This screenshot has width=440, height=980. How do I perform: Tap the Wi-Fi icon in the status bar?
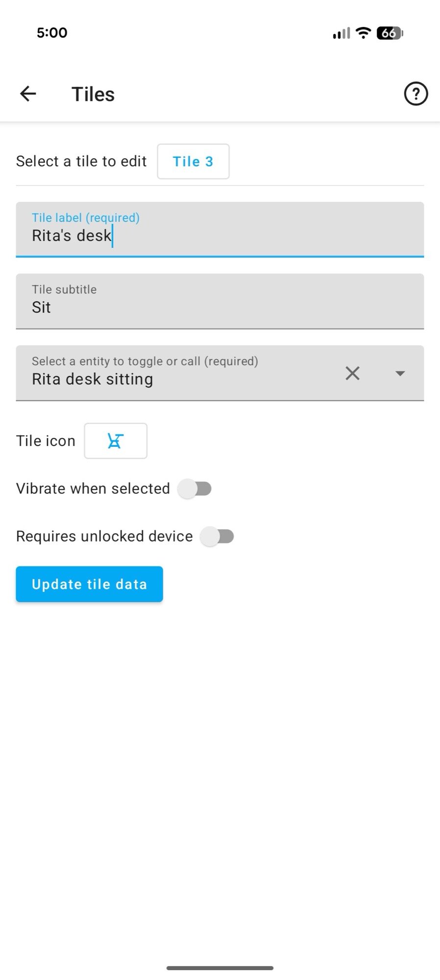click(x=362, y=33)
